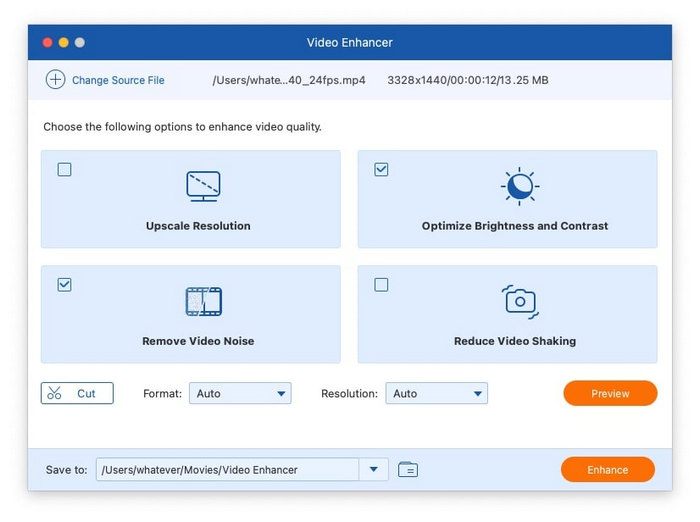Enable the Reduce Video Shaking checkbox
700x522 pixels.
point(381,285)
